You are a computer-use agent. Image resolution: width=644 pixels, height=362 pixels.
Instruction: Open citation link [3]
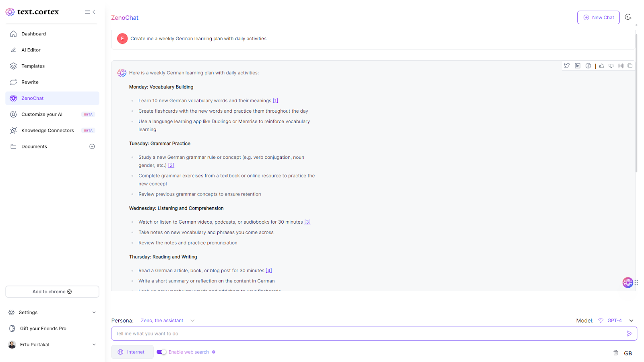308,222
